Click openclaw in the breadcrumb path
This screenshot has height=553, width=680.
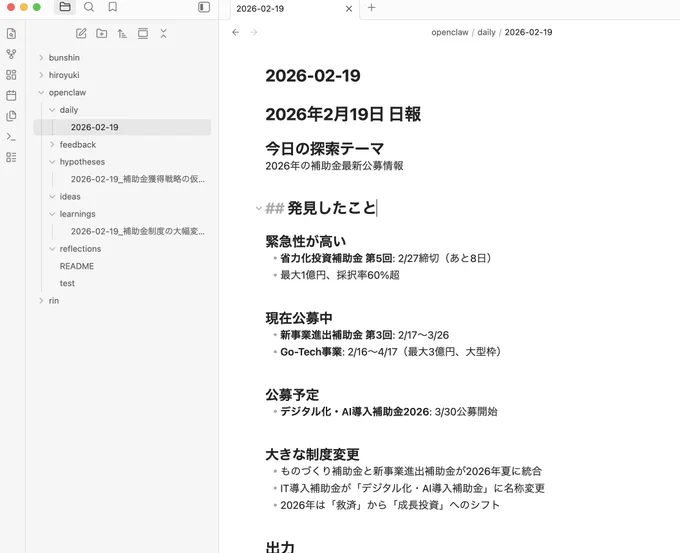click(450, 32)
